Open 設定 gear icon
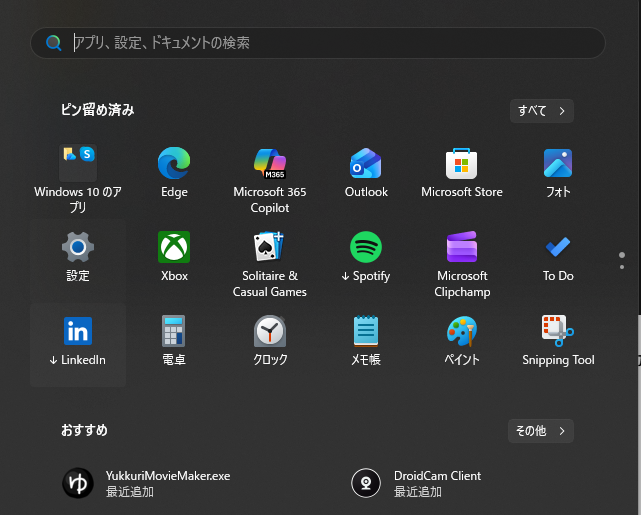 [78, 247]
